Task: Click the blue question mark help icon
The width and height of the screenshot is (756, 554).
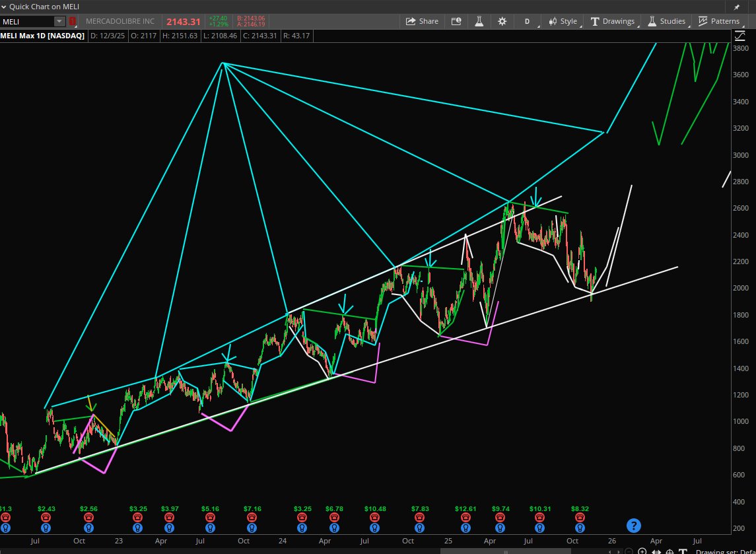Action: click(x=634, y=526)
